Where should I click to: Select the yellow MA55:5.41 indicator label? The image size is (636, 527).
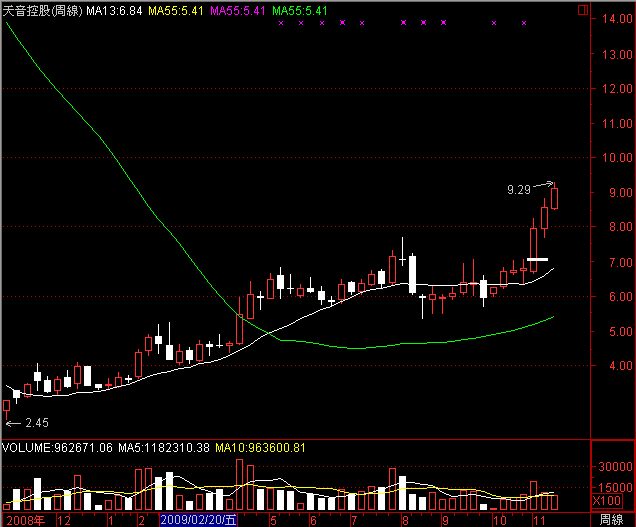[176, 11]
